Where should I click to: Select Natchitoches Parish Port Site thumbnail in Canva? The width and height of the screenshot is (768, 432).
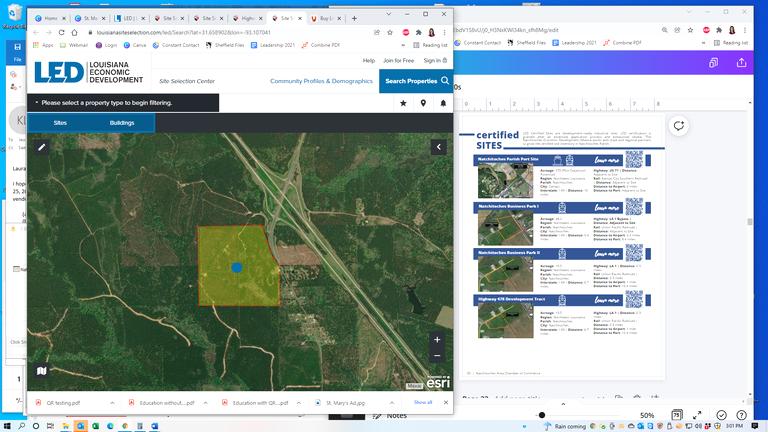505,181
